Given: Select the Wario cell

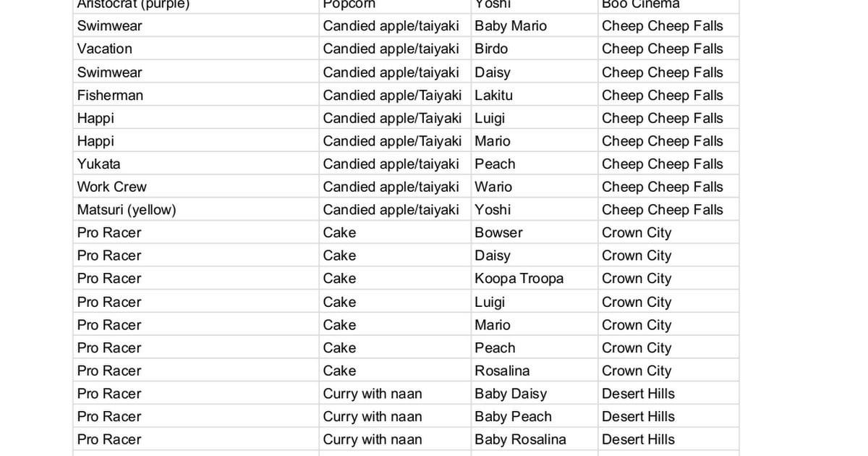Looking at the screenshot, I should coord(493,187).
